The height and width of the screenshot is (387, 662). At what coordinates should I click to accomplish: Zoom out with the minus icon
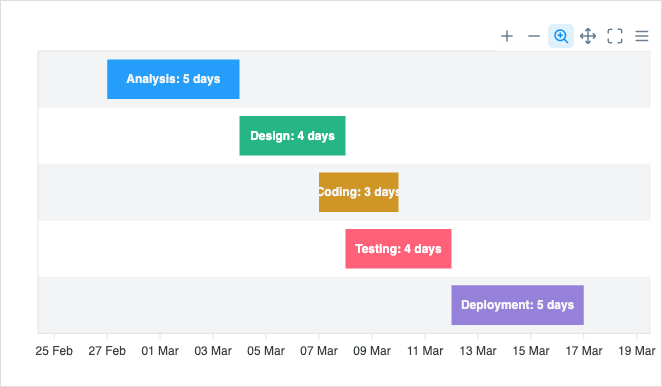[534, 36]
